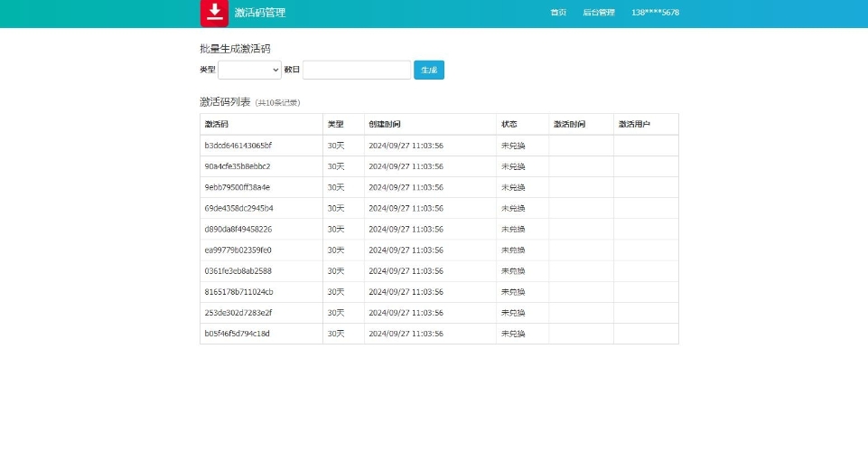Click the red download logo icon
Image resolution: width=868 pixels, height=453 pixels.
pos(214,13)
